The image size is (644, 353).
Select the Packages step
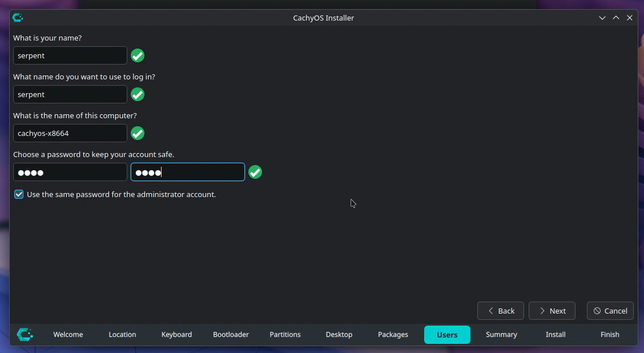(x=393, y=335)
